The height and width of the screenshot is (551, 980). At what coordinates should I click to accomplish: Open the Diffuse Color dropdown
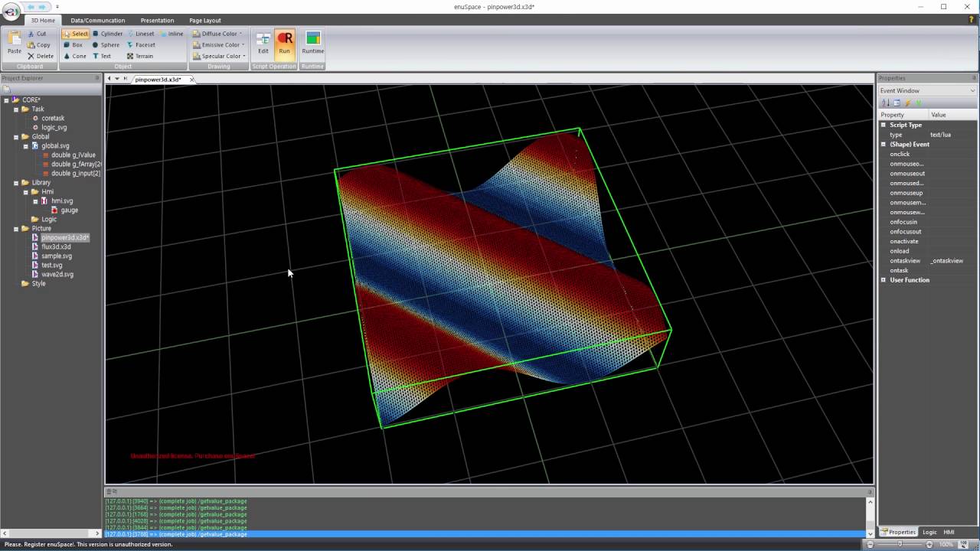pyautogui.click(x=217, y=34)
